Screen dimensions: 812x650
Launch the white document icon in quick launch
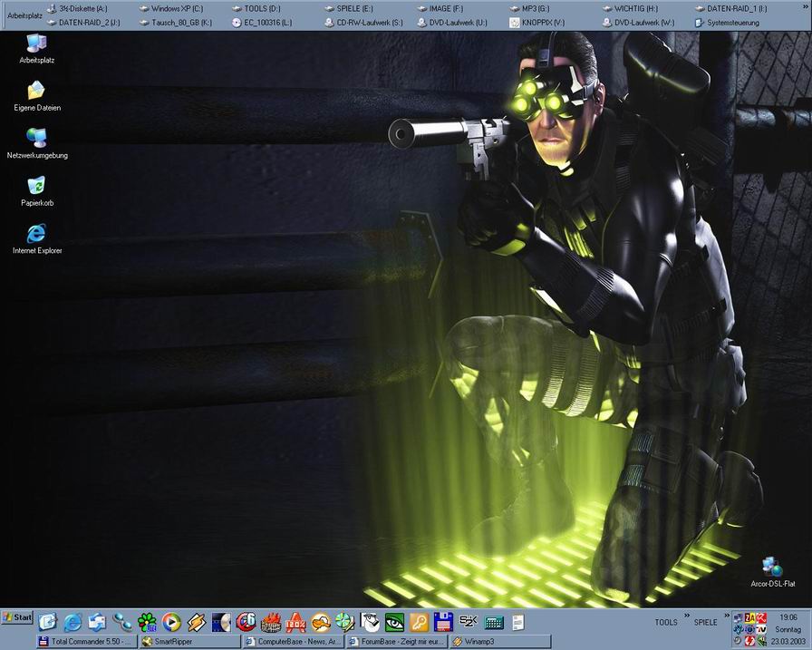pyautogui.click(x=517, y=622)
